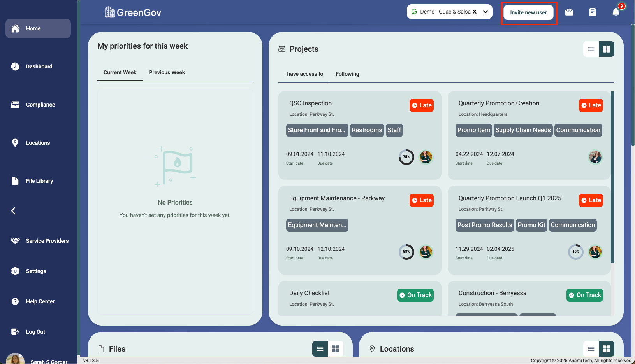Viewport: 635px width, 364px height.
Task: Switch Files panel to list view
Action: (320, 349)
